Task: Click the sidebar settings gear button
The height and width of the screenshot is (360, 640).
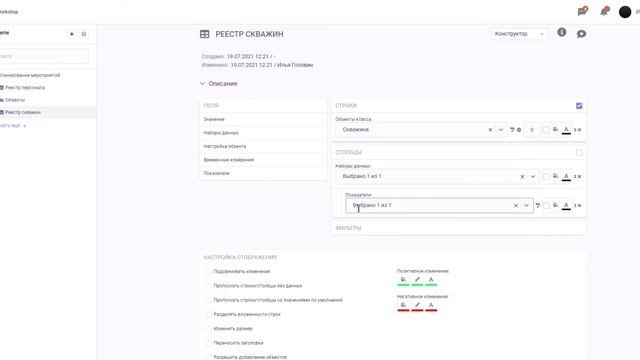Action: click(84, 34)
